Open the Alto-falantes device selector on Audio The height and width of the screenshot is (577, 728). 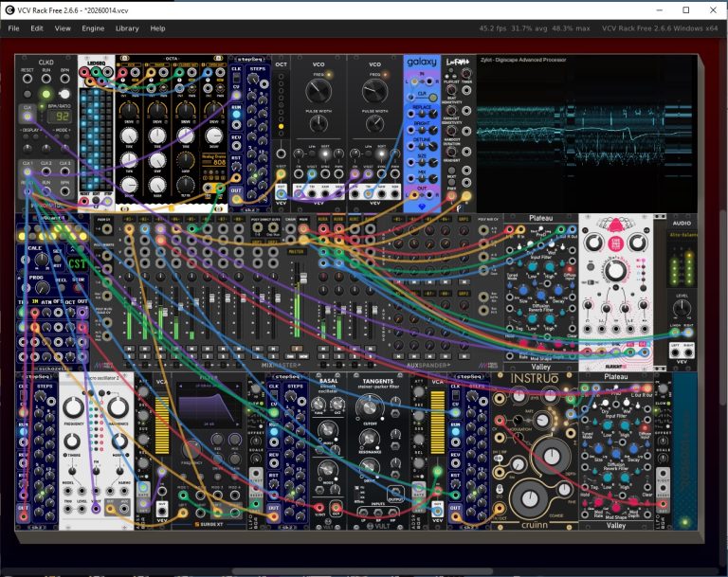coord(682,235)
